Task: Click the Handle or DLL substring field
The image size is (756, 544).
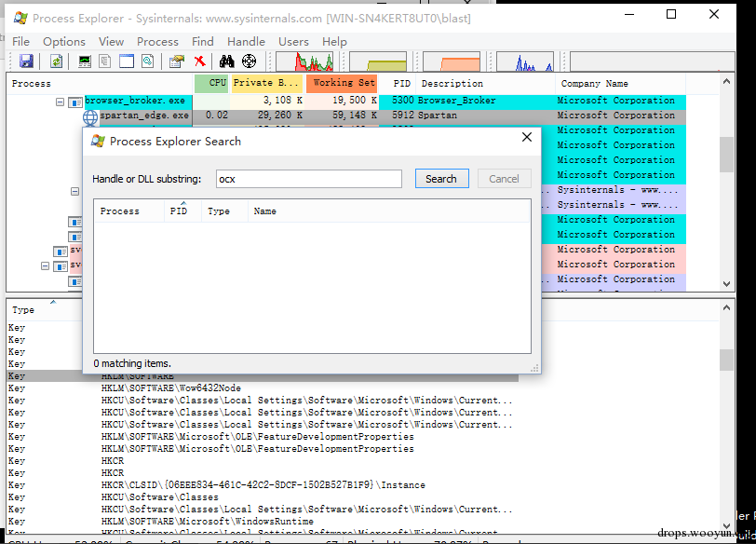Action: point(308,179)
